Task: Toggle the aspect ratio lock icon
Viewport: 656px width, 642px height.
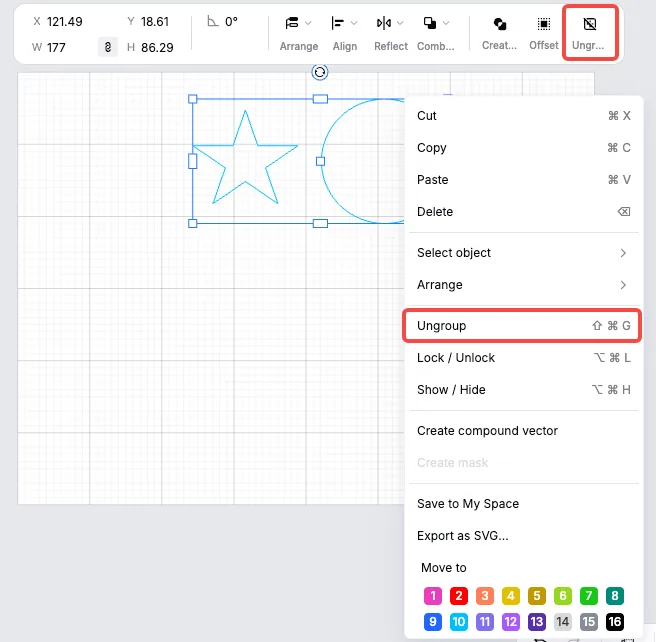Action: tap(108, 47)
